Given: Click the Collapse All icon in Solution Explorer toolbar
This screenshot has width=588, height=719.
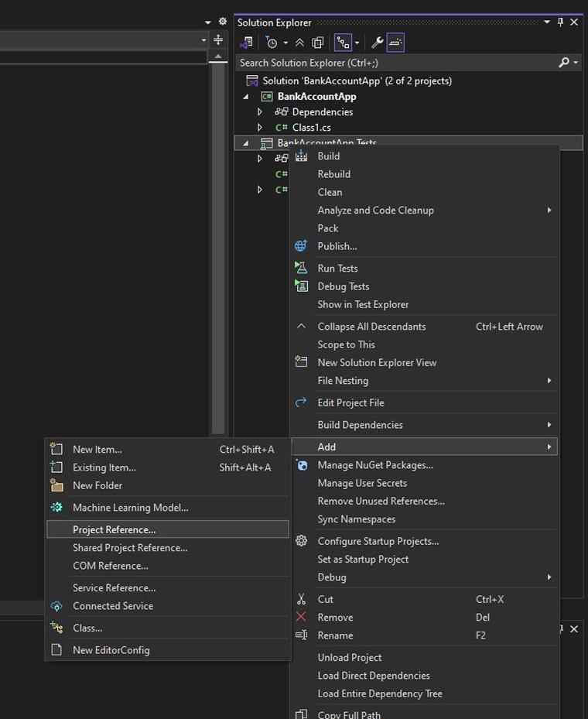Looking at the screenshot, I should click(299, 43).
